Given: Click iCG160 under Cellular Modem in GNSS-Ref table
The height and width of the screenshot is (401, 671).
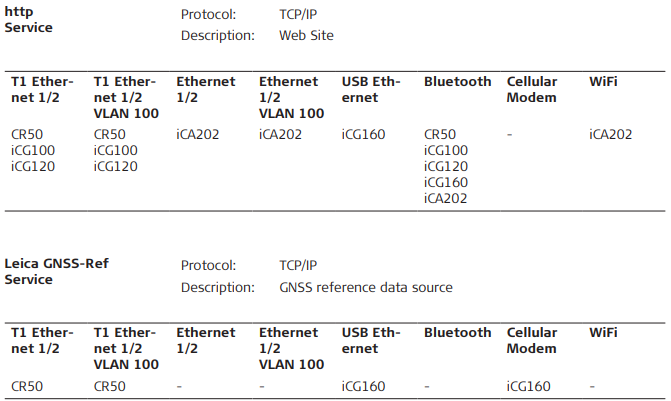Looking at the screenshot, I should pyautogui.click(x=529, y=385).
